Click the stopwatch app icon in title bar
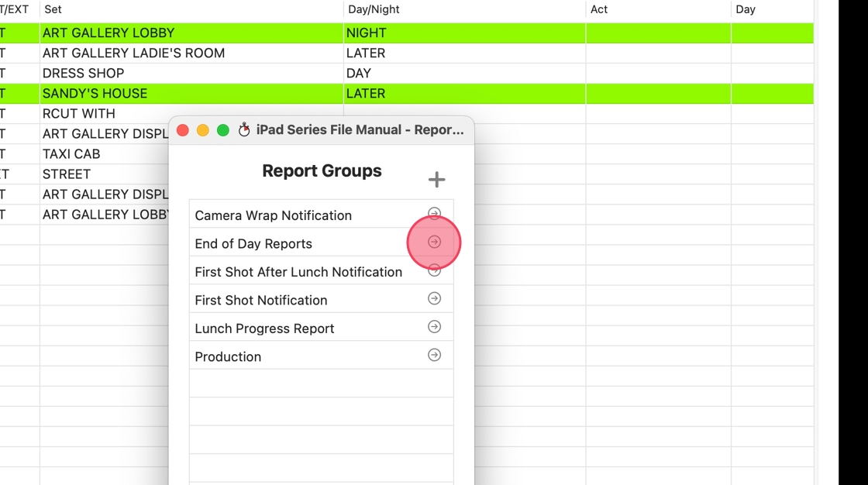Screen dimensions: 868x485 point(244,130)
